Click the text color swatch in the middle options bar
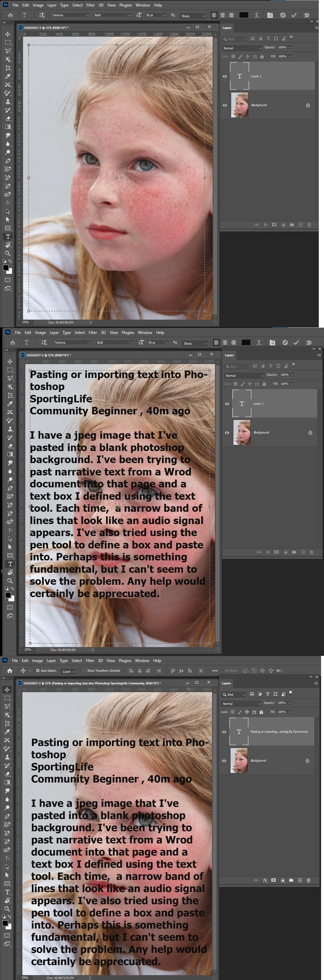The image size is (324, 980). (246, 342)
